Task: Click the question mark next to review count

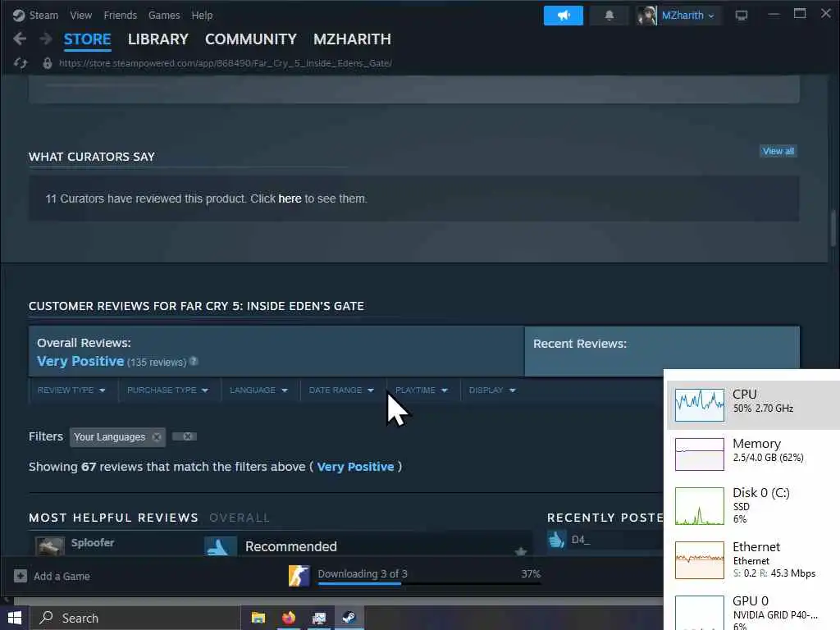Action: pos(194,362)
